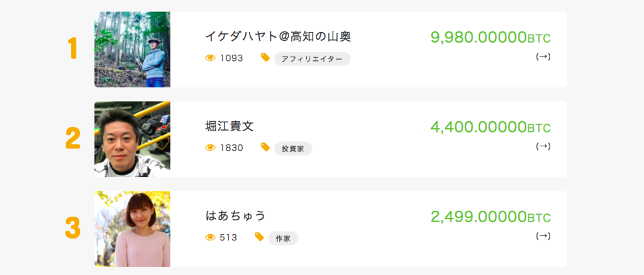Open the arrow link under 4,400.00000BTC

543,146
